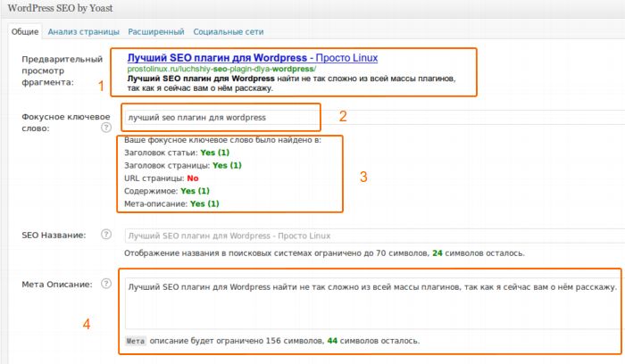The image size is (625, 364).
Task: Open help icon beside Мета Описание
Action: pos(106,285)
